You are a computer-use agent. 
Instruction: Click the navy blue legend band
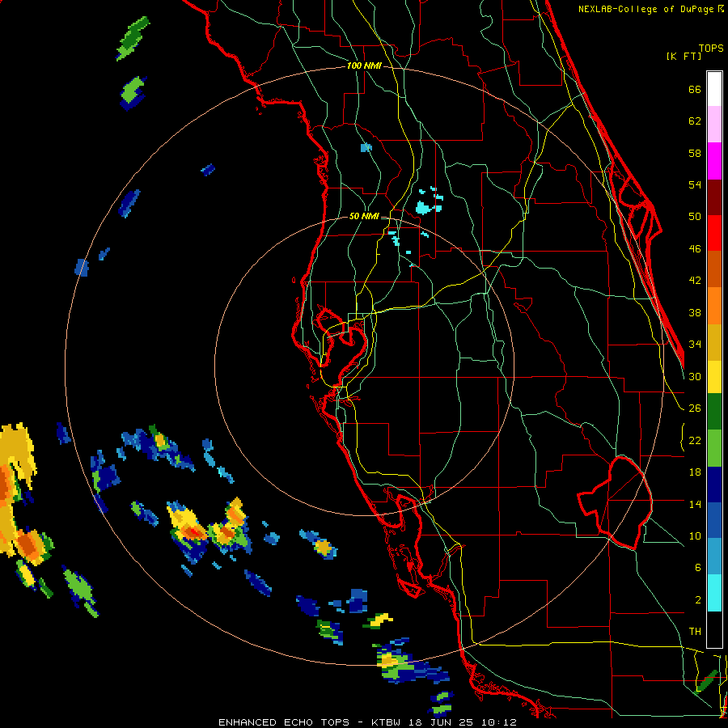(714, 484)
